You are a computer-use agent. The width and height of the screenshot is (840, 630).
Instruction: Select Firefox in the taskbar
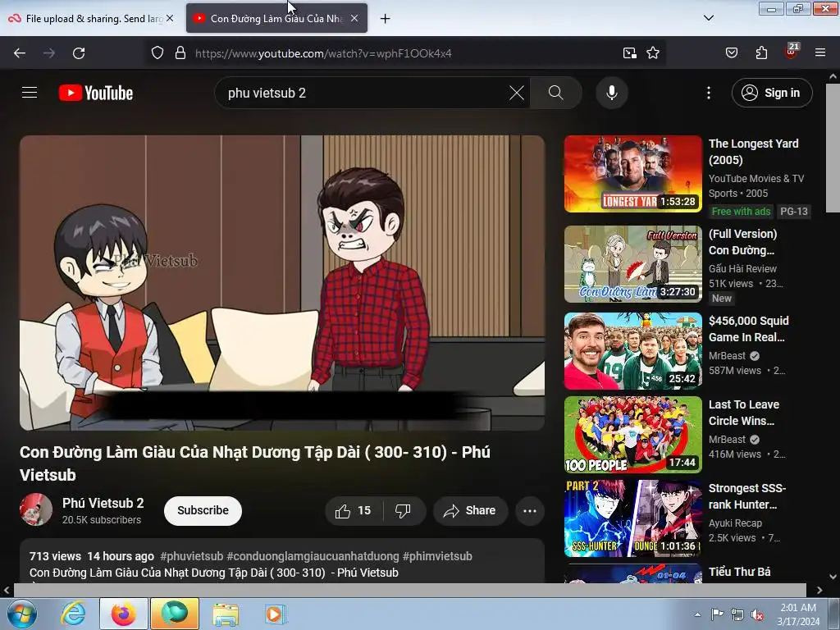coord(123,614)
